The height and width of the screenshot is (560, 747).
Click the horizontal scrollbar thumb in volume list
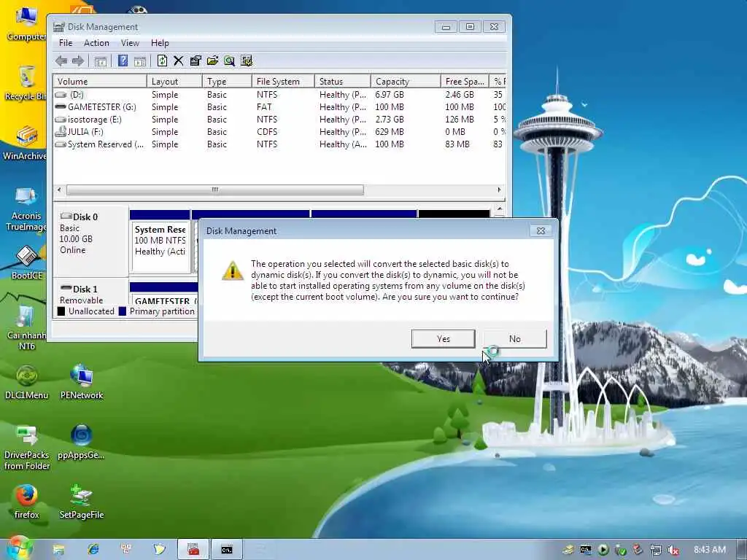click(x=215, y=190)
